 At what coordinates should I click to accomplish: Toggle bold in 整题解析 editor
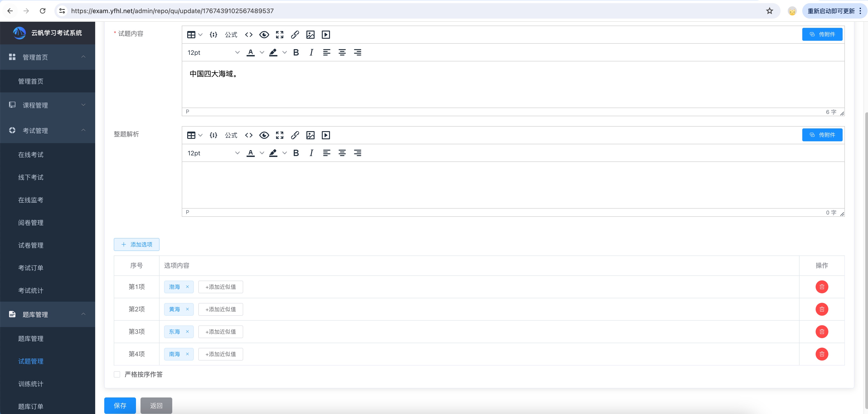click(296, 153)
